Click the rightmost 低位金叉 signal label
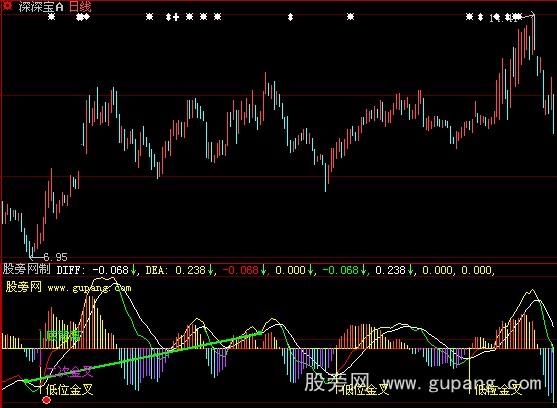The width and height of the screenshot is (557, 408). click(x=498, y=390)
